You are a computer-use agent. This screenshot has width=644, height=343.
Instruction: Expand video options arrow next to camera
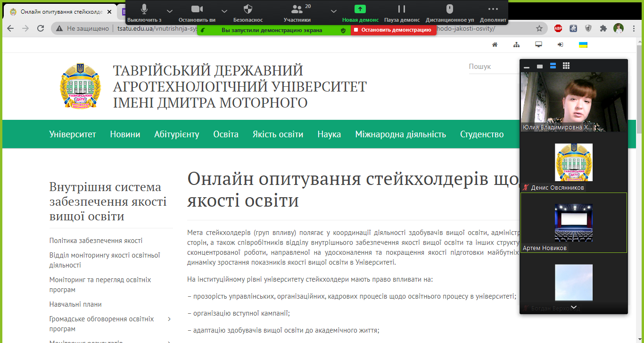pyautogui.click(x=224, y=10)
